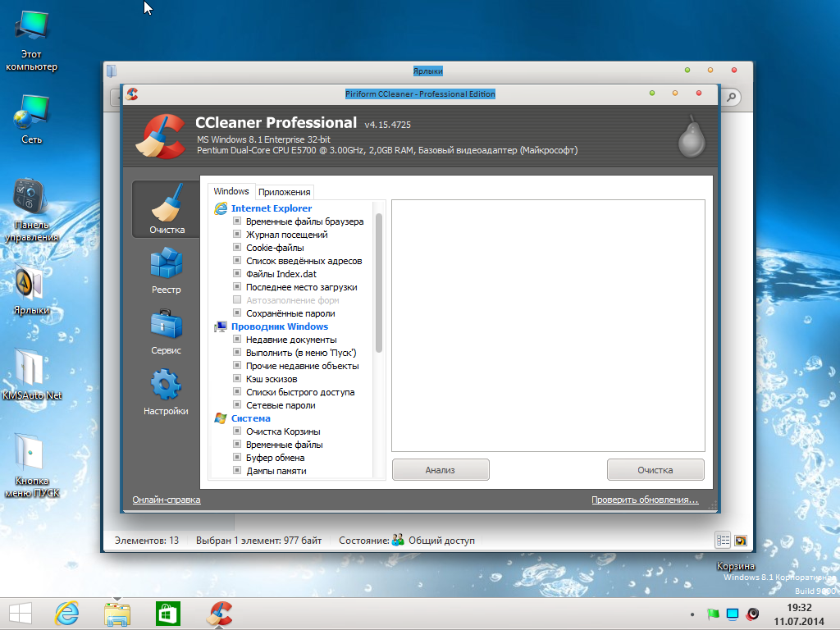The width and height of the screenshot is (840, 630).
Task: Open the Windows Start button
Action: pos(21,614)
